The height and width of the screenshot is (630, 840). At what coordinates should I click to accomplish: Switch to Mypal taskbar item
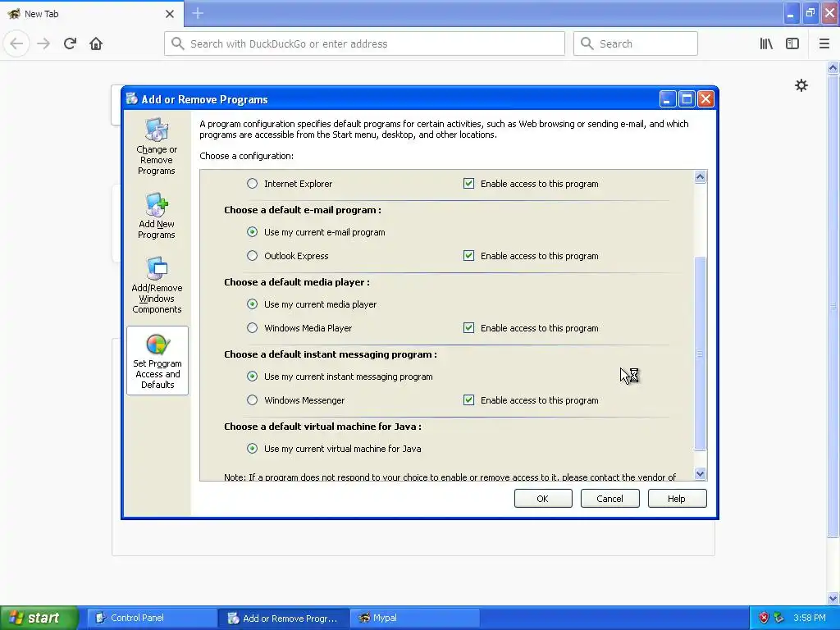click(x=416, y=618)
